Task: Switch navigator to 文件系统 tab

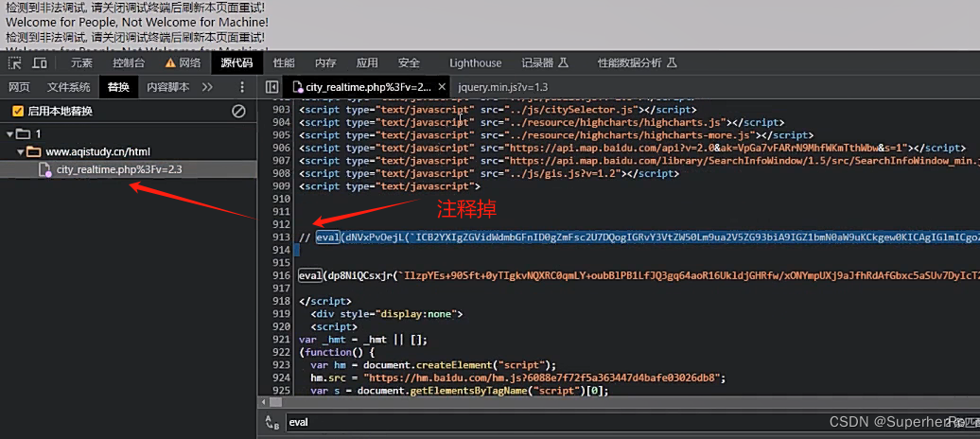Action: pyautogui.click(x=69, y=87)
